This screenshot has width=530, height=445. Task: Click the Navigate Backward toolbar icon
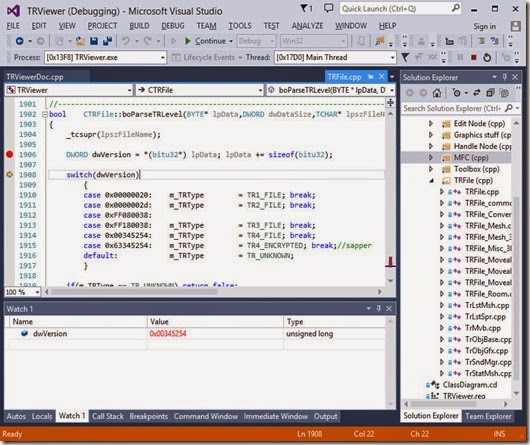pos(20,41)
